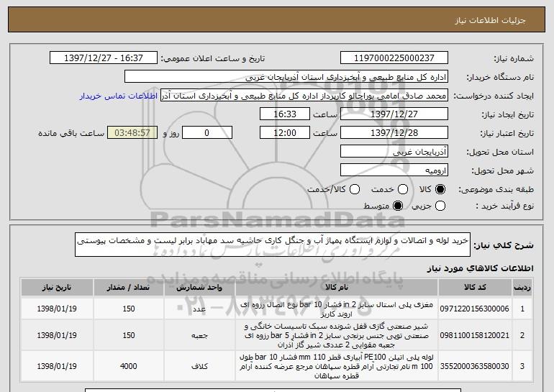Click the page title جزئیات اطلاعات نیاز
This screenshot has width=554, height=392.
(x=490, y=20)
